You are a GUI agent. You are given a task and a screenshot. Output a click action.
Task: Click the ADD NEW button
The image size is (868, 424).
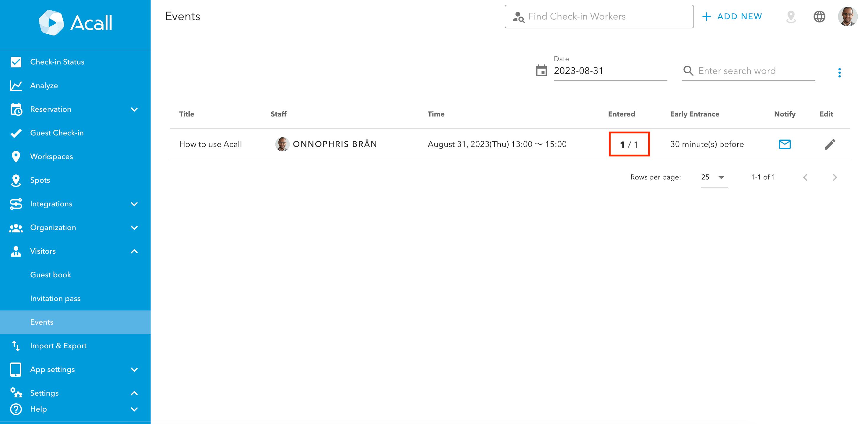point(732,17)
